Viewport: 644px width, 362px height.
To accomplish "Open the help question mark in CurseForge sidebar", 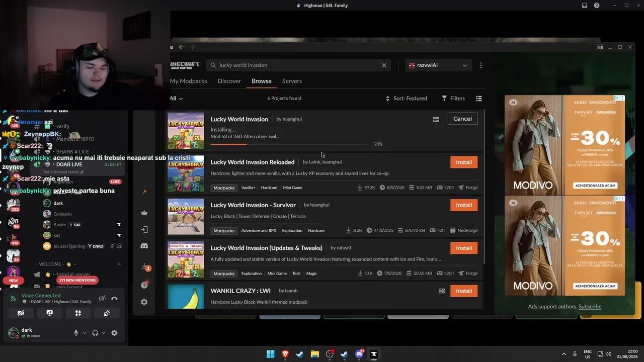I will [x=144, y=285].
